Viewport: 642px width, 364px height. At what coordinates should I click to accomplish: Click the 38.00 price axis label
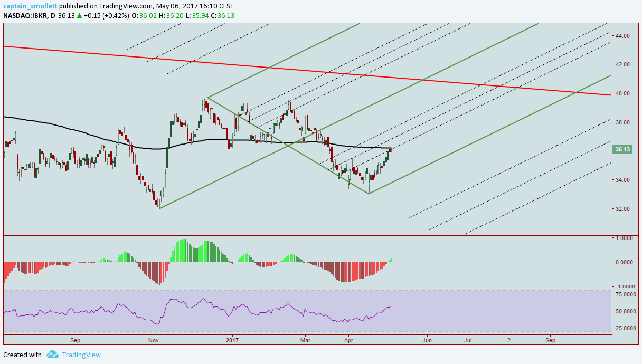623,122
